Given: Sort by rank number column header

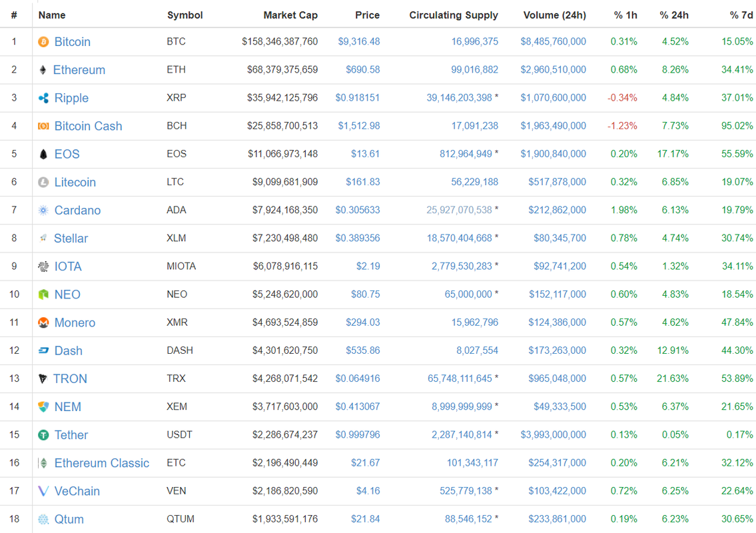Looking at the screenshot, I should click(x=14, y=15).
